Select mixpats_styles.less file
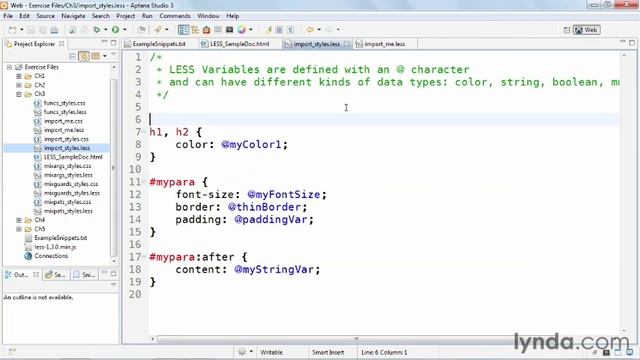 (x=68, y=211)
